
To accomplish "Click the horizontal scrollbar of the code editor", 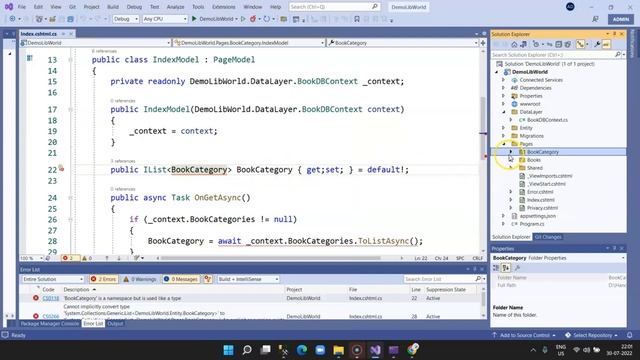I will (x=270, y=258).
